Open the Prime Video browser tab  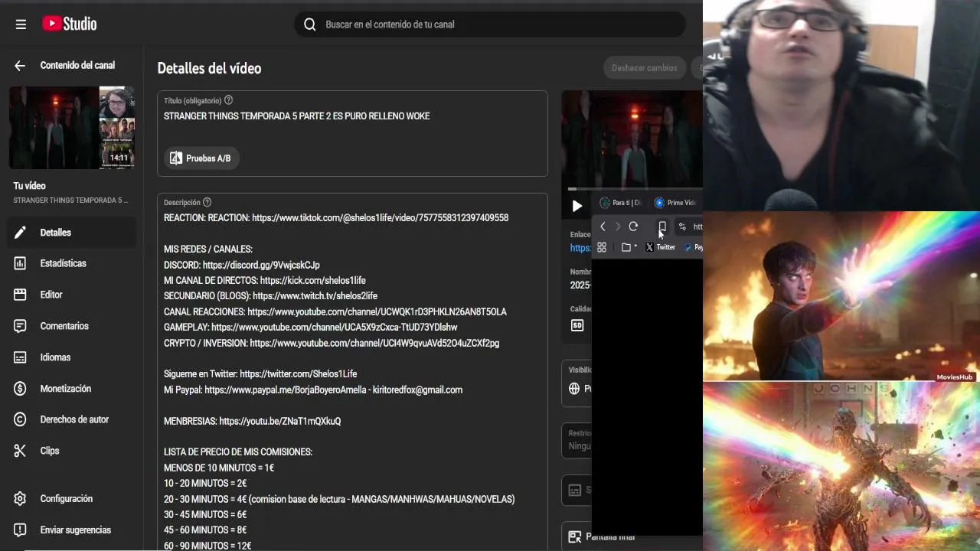(x=676, y=203)
